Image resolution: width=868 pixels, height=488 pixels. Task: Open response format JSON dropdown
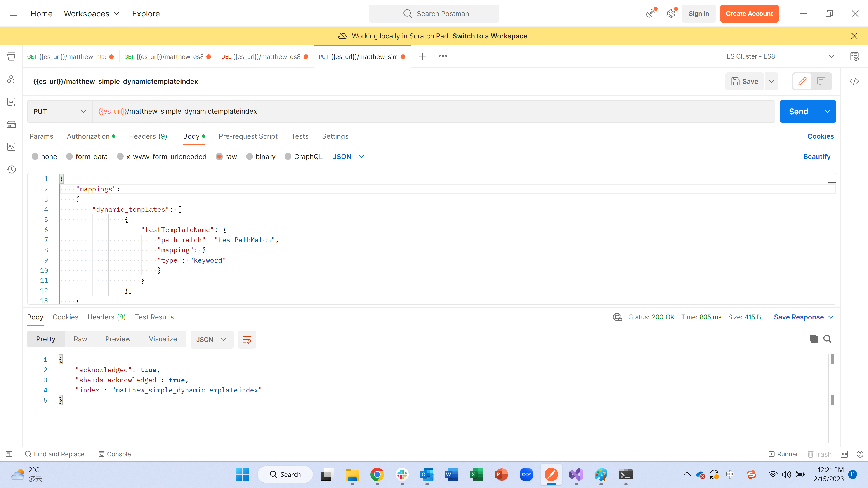212,340
